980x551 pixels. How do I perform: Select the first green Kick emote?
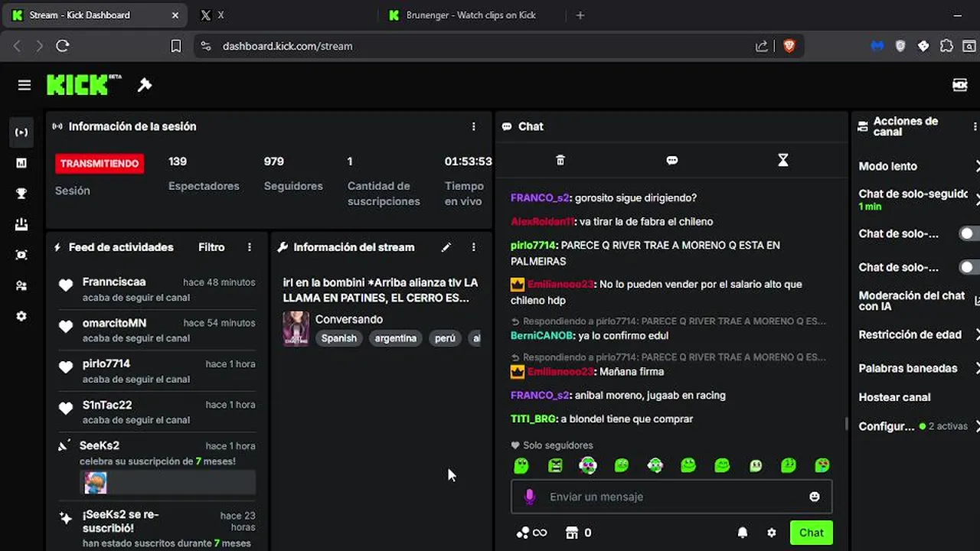click(x=521, y=465)
